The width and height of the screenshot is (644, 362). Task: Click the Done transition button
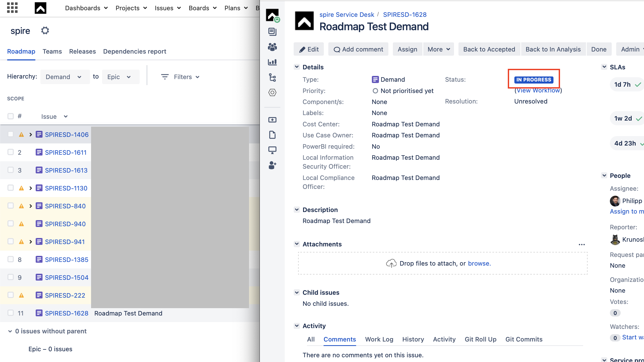(x=599, y=49)
